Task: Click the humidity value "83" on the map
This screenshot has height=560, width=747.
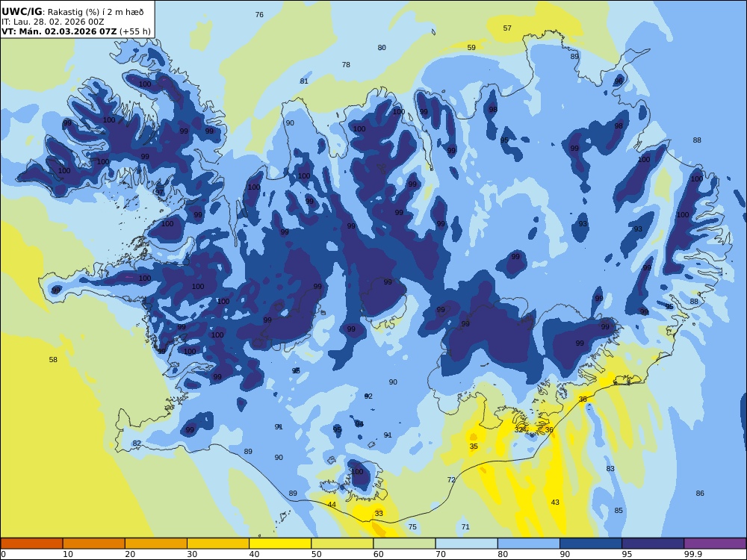Action: coord(610,469)
